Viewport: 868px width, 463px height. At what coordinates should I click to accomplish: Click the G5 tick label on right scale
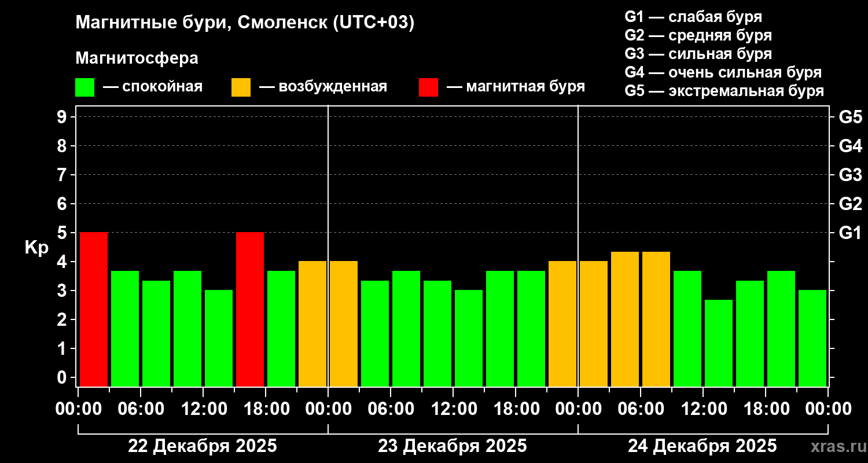(851, 117)
